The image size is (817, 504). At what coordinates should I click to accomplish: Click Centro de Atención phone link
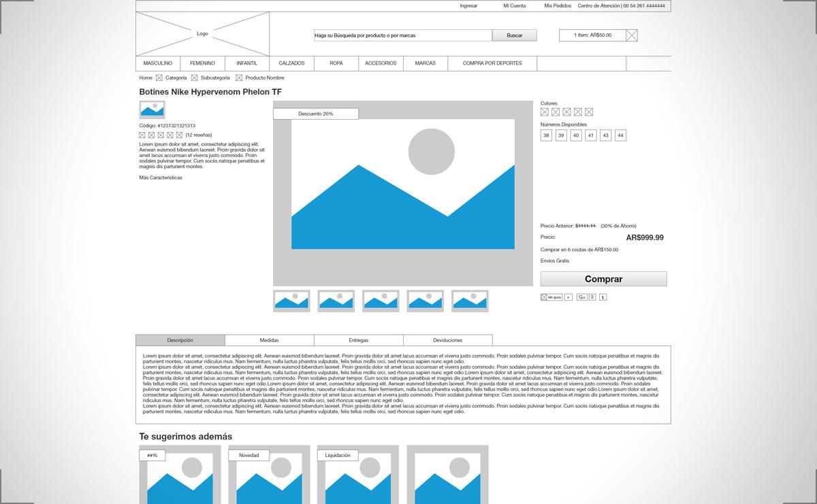pyautogui.click(x=622, y=5)
